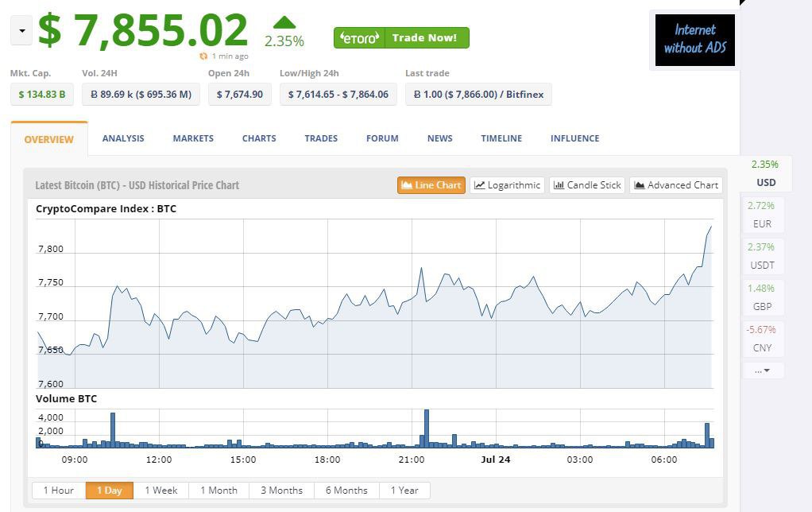Click the 21:00 time axis label
The width and height of the screenshot is (812, 512).
[412, 460]
